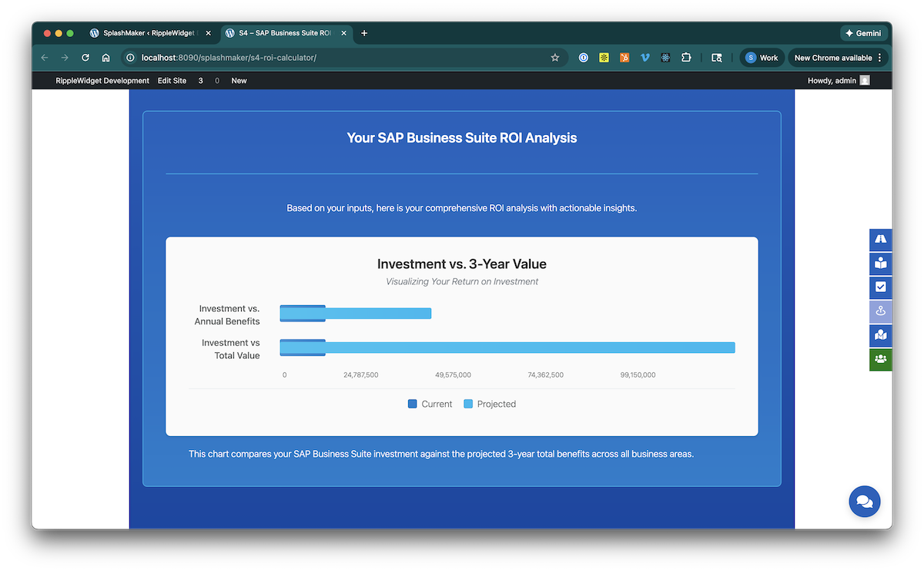The width and height of the screenshot is (924, 571).
Task: Switch to the SplashMaker tab
Action: click(149, 33)
